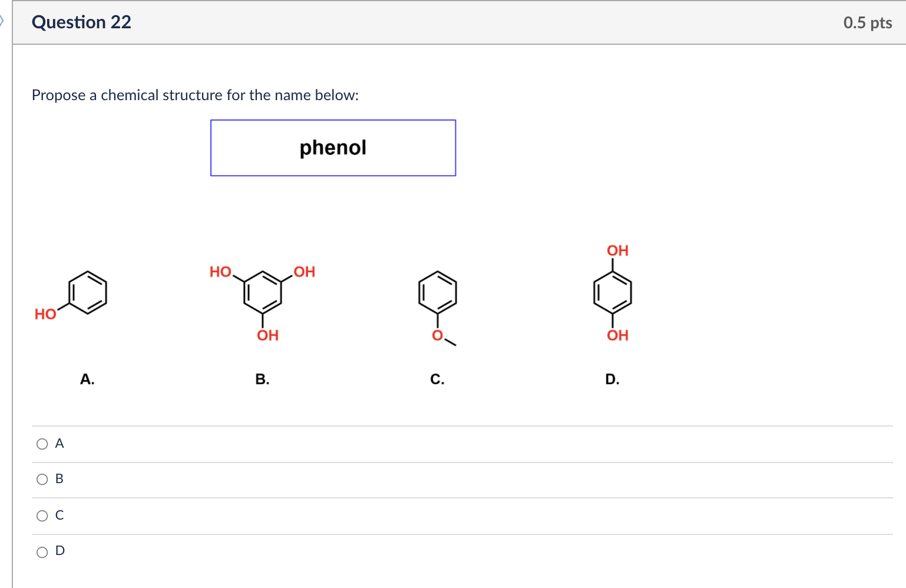Click the benzene ring in structure C
This screenshot has height=588, width=906.
click(x=437, y=292)
